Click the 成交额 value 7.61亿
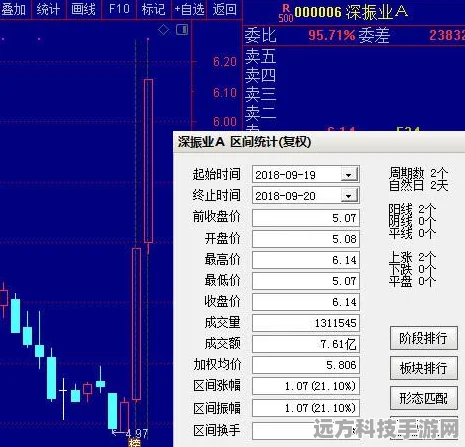Viewport: 465px width, 447px height. [x=306, y=344]
